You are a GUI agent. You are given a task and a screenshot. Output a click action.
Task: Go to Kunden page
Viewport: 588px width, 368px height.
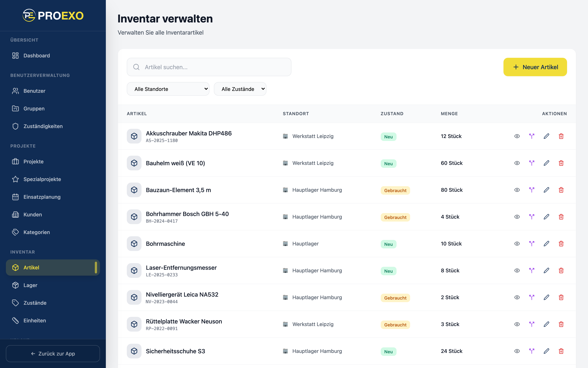[x=53, y=214]
